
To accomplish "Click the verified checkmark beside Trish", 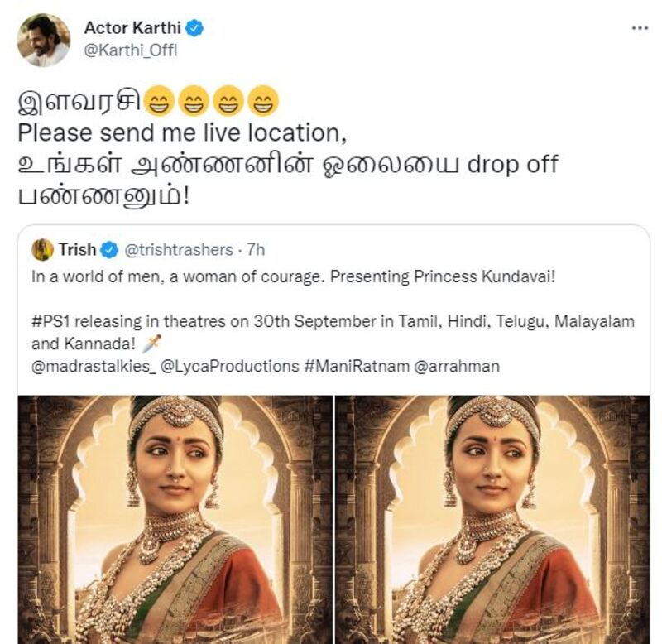I will (x=108, y=246).
